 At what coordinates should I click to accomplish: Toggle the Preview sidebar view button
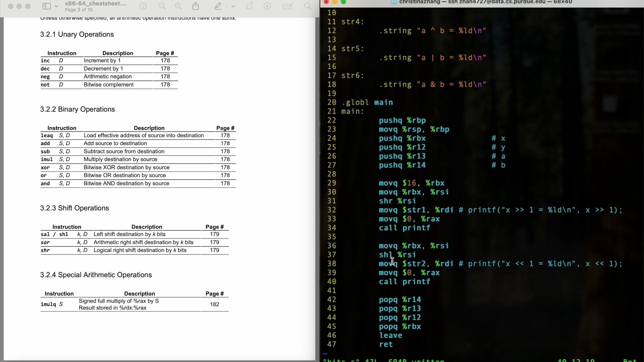(x=47, y=6)
